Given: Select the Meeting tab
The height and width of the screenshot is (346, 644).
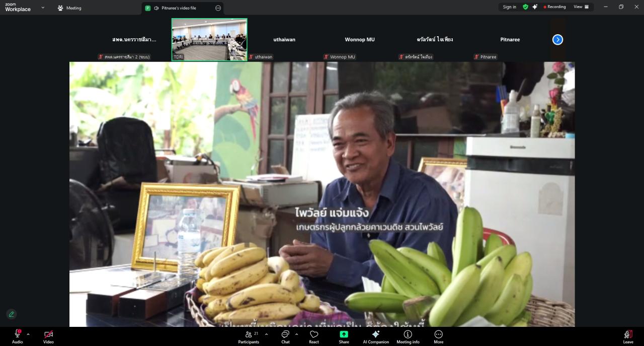Looking at the screenshot, I should point(70,8).
